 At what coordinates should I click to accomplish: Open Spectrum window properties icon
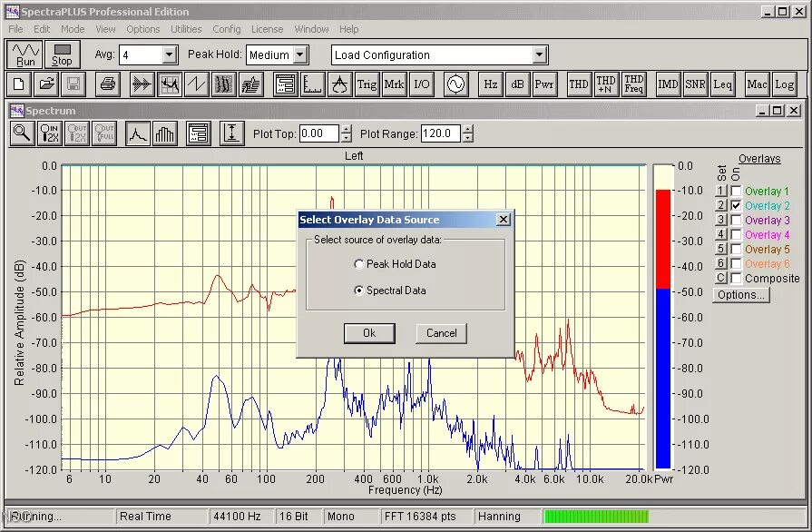click(199, 133)
